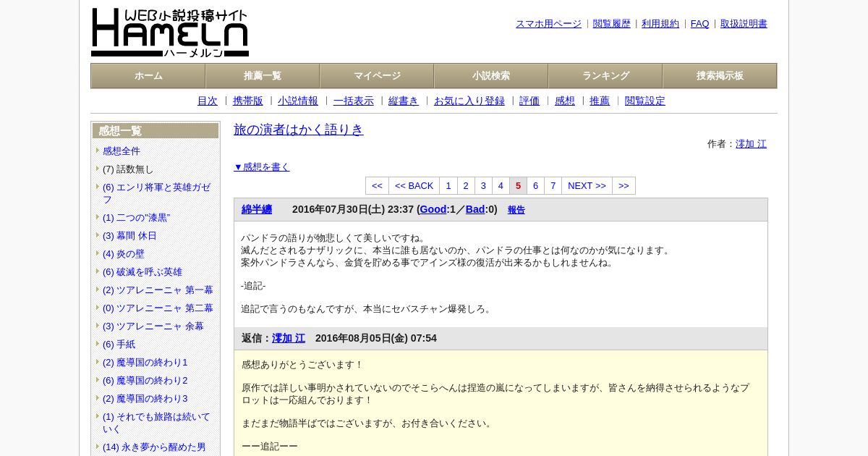
Task: Go to comments page 2
Action: pos(466,186)
